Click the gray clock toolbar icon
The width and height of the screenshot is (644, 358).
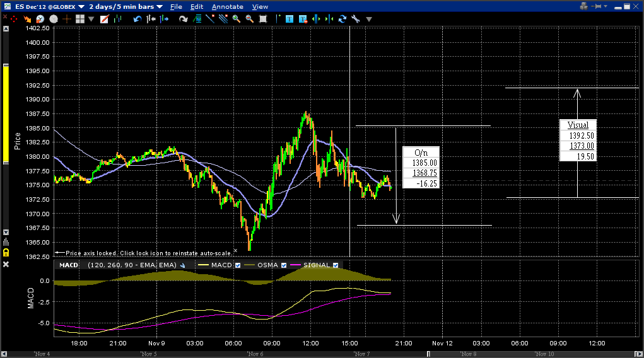[x=54, y=19]
